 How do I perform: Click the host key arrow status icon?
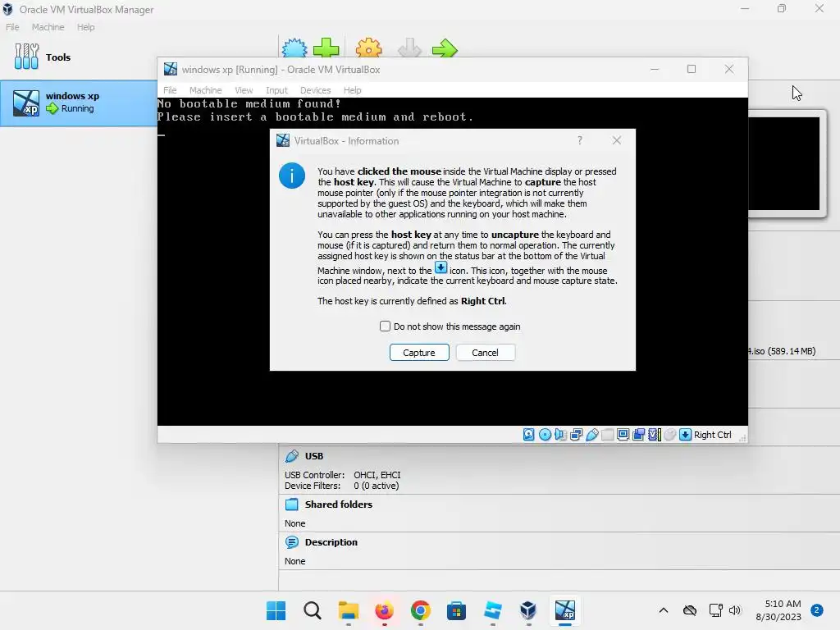point(685,435)
